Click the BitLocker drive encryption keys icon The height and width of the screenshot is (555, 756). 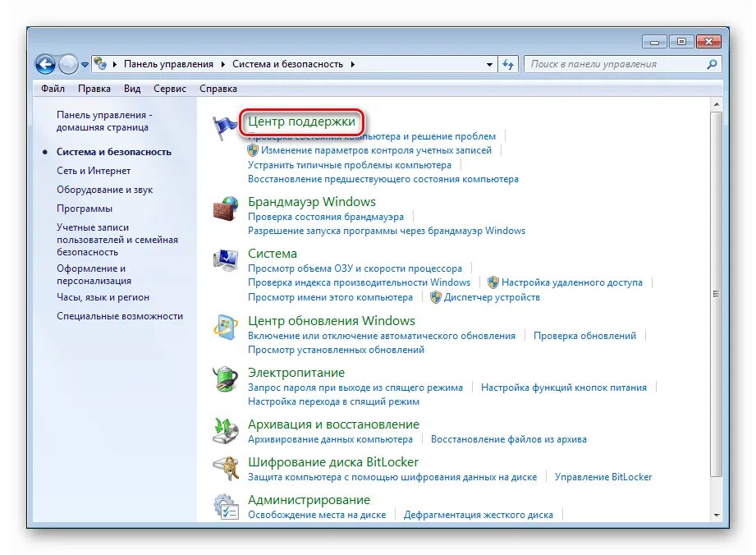226,468
